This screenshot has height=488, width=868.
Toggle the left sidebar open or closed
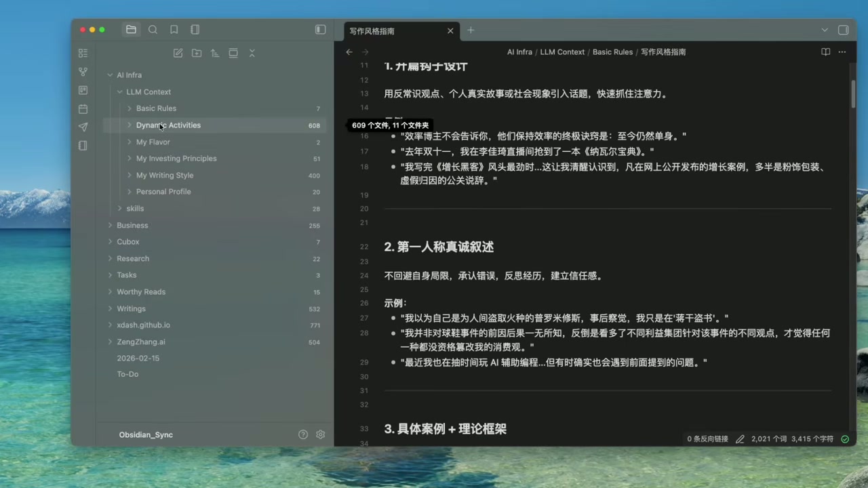[320, 29]
